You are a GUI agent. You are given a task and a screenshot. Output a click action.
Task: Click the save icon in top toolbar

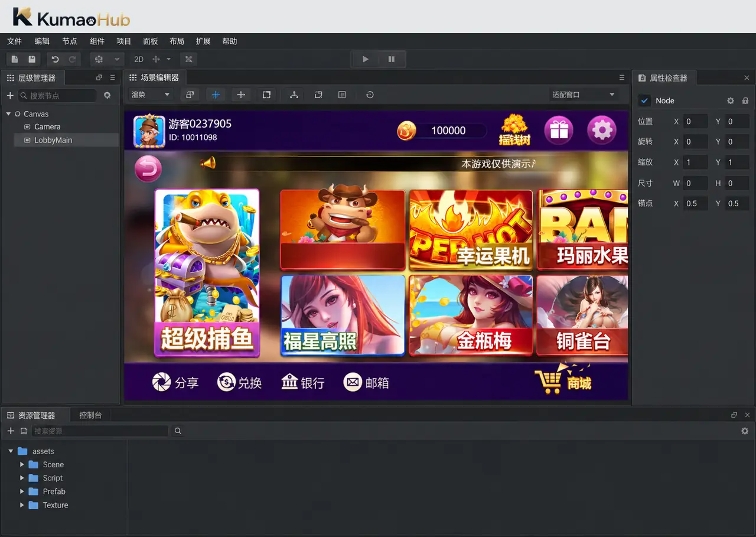coord(32,59)
